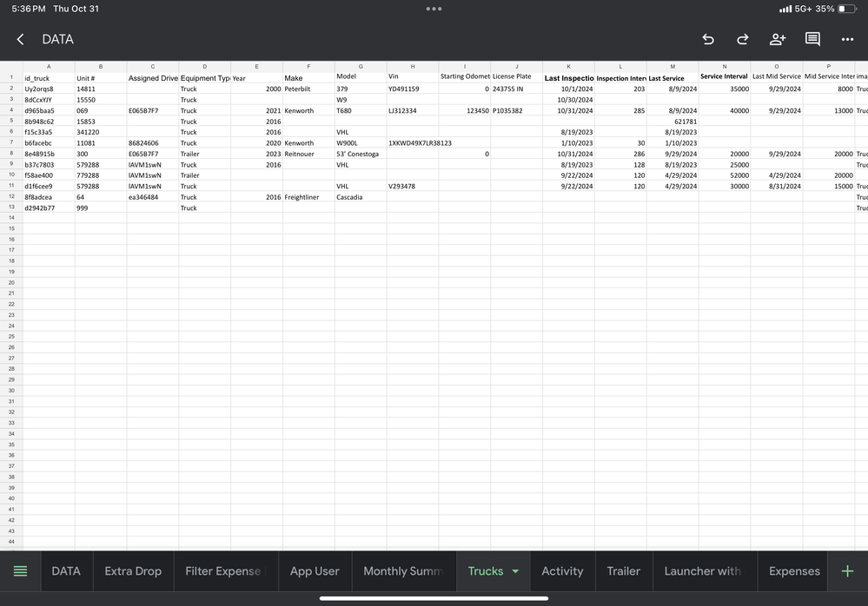Open share / add people icon

click(778, 39)
